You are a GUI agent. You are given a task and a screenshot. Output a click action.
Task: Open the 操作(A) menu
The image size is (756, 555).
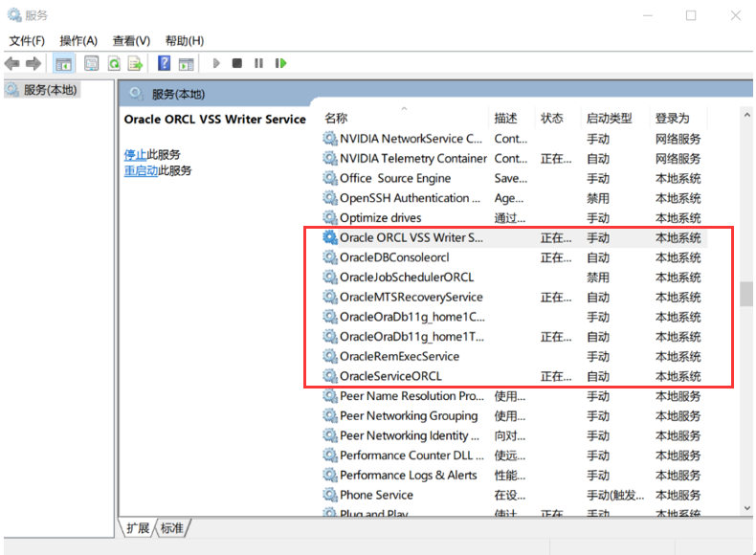(x=78, y=41)
